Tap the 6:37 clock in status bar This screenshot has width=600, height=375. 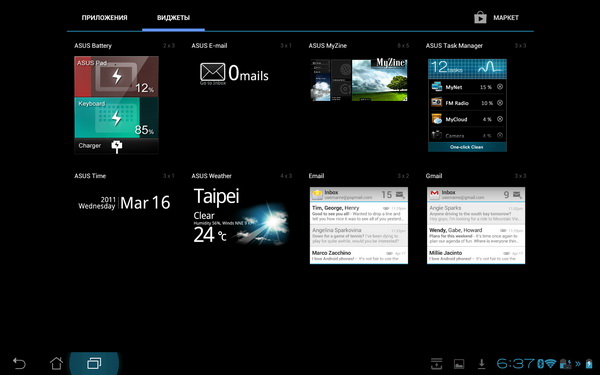pyautogui.click(x=515, y=363)
